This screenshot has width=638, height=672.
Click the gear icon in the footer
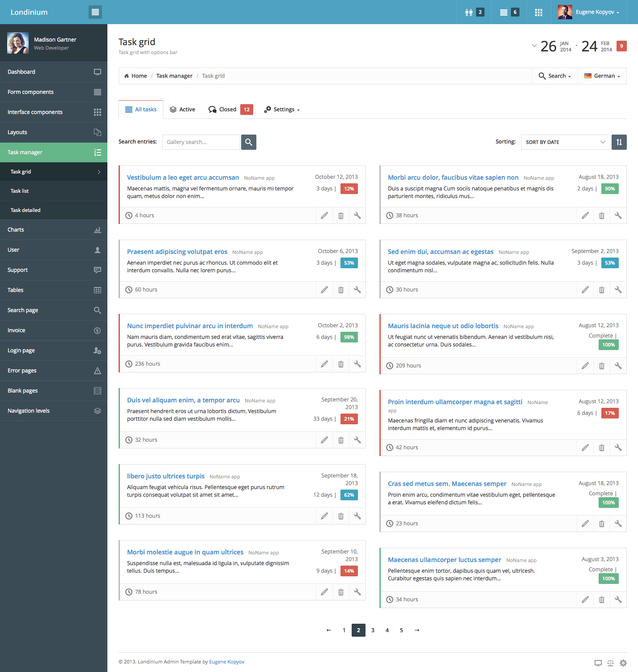pyautogui.click(x=623, y=663)
